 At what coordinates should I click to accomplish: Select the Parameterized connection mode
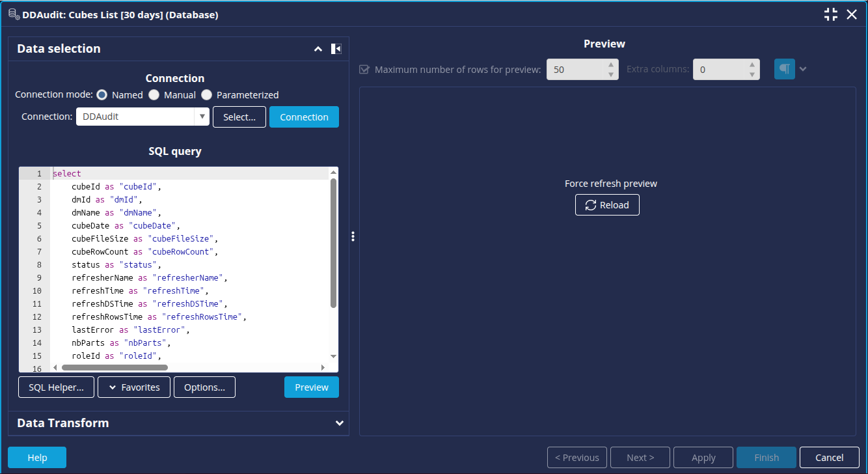207,95
